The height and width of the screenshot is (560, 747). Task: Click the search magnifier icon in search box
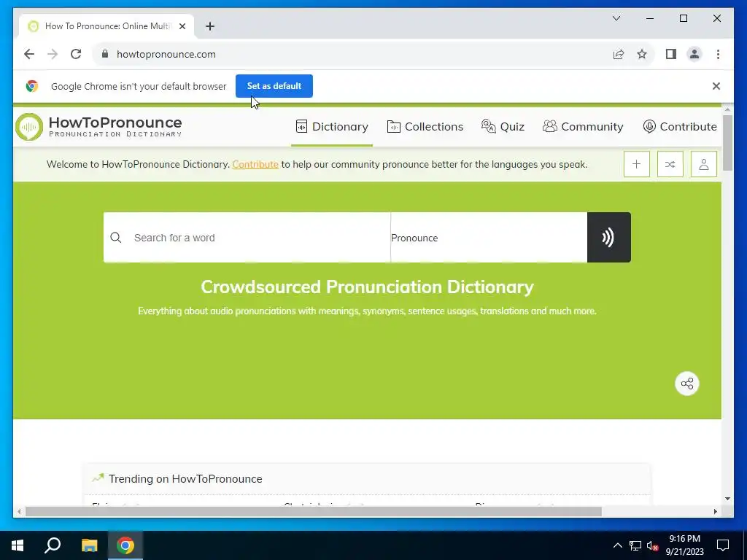[116, 237]
